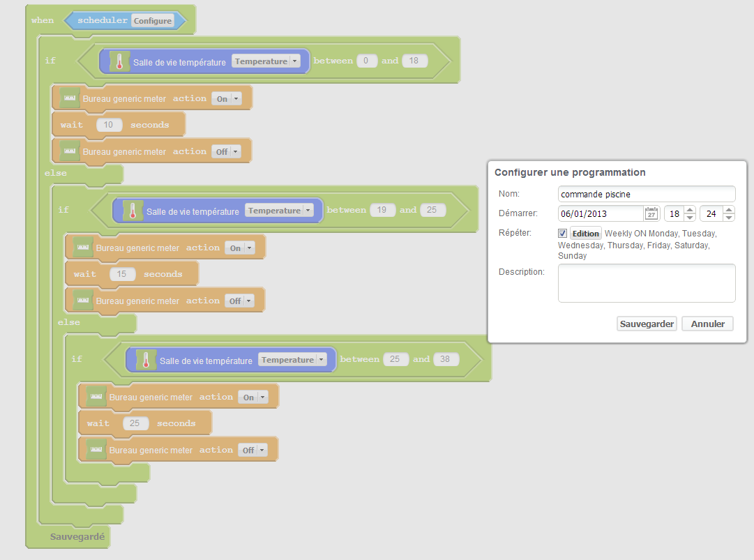The height and width of the screenshot is (560, 754).
Task: Click the meter icon above the 10 seconds wait
Action: (x=69, y=98)
